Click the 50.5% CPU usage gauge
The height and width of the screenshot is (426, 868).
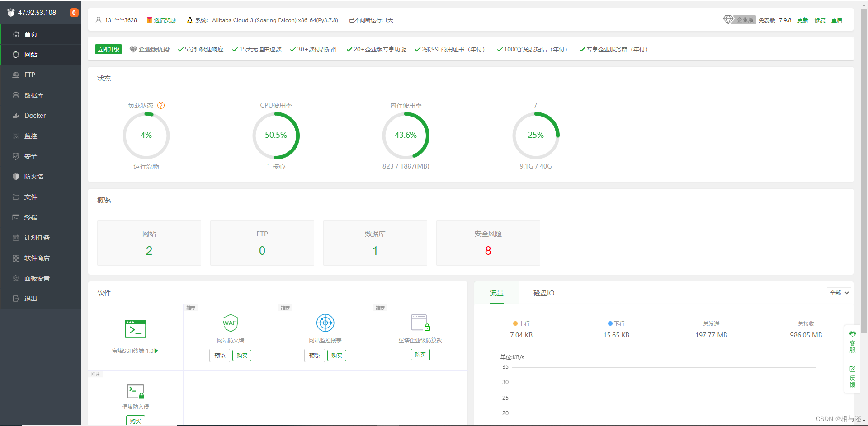coord(276,136)
